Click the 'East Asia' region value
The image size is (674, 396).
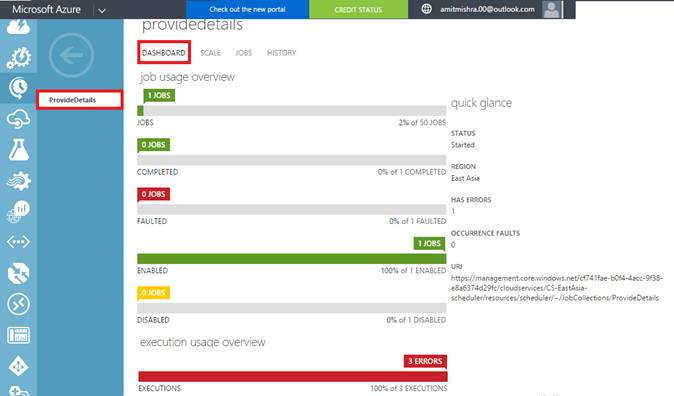coord(466,178)
